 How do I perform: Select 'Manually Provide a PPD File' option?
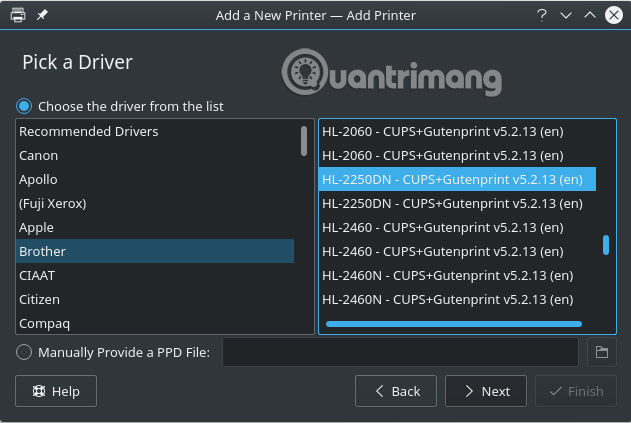point(24,352)
